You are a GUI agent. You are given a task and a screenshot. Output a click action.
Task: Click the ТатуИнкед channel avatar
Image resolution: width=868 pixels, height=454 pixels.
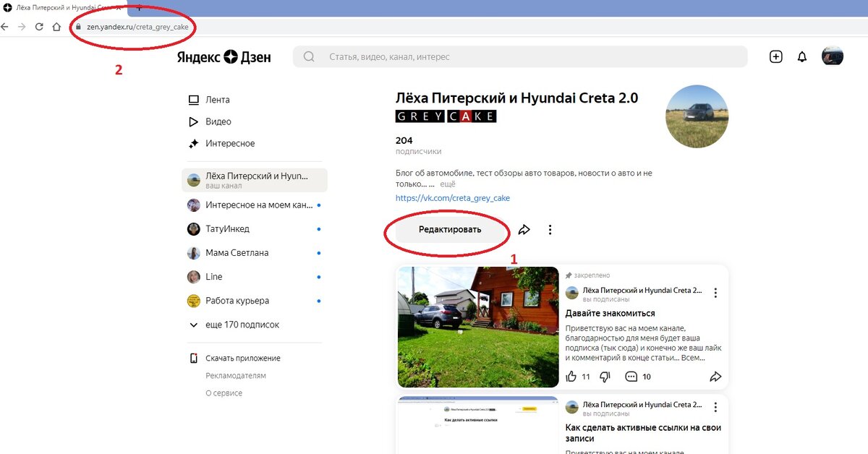(x=193, y=228)
